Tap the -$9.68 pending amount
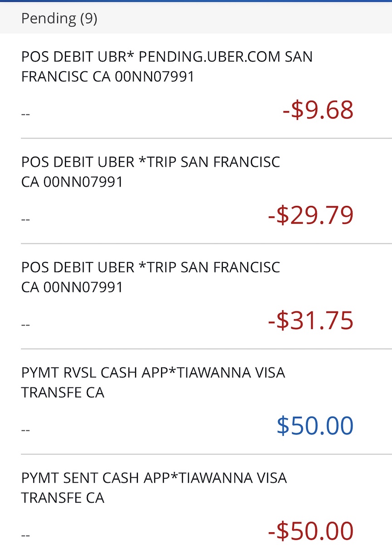Screen dimensions: 392x559 pos(318,110)
